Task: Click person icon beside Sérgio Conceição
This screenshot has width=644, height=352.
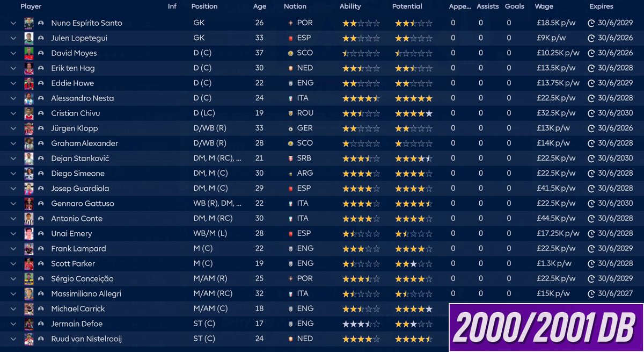Action: (41, 279)
